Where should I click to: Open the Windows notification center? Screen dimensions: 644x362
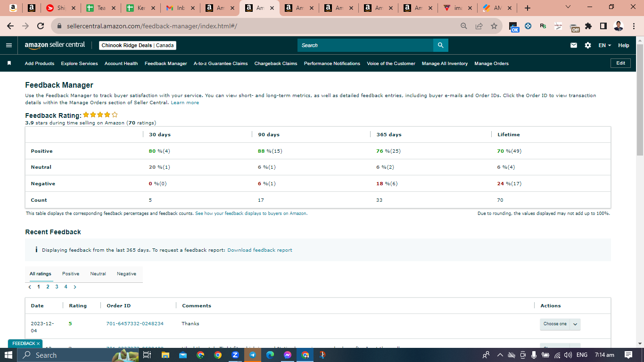point(628,355)
